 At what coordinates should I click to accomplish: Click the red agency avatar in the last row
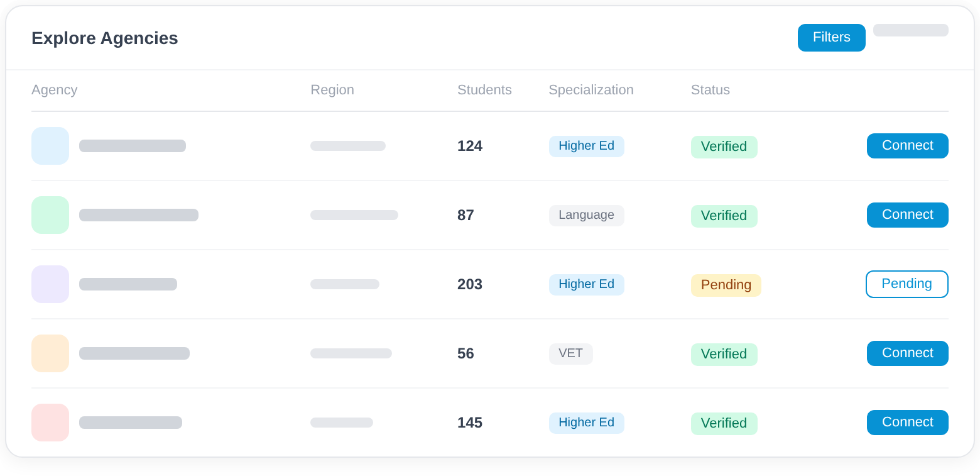coord(50,422)
